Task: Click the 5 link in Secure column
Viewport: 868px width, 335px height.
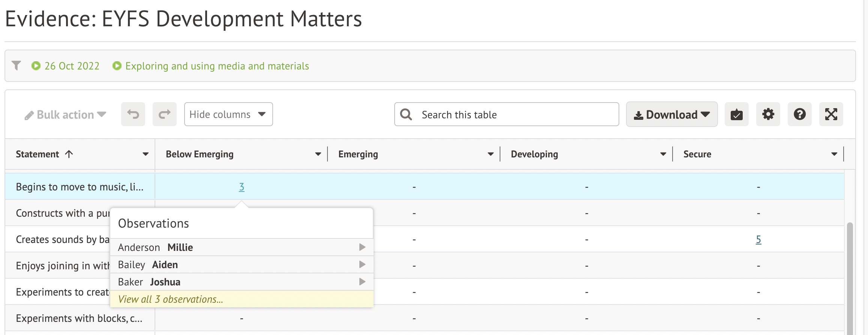Action: tap(758, 239)
